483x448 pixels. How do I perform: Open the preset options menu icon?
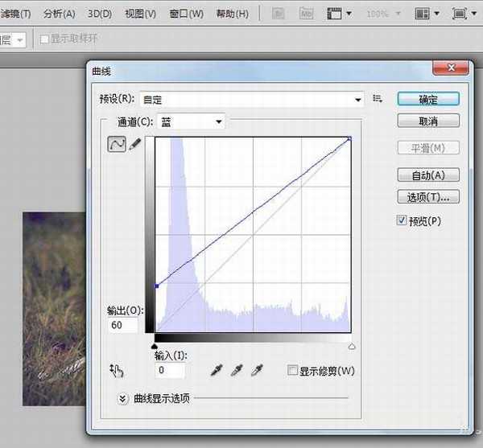point(378,99)
